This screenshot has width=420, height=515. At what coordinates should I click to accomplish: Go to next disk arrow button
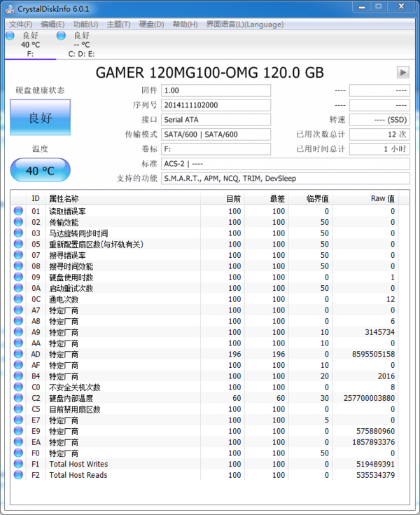[403, 72]
